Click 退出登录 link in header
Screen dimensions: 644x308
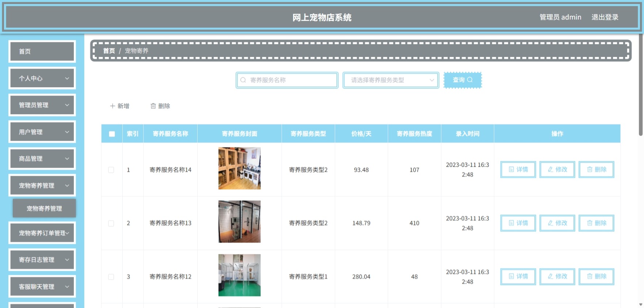tap(605, 17)
